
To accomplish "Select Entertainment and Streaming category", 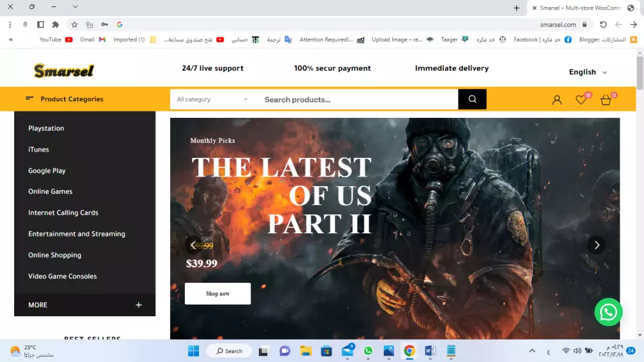I will pos(77,234).
